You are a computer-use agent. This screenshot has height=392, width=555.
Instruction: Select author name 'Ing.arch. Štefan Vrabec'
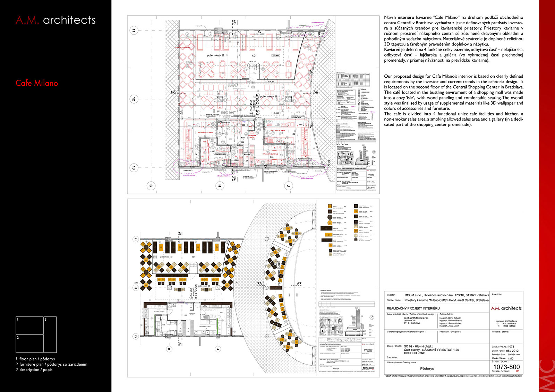click(x=451, y=323)
